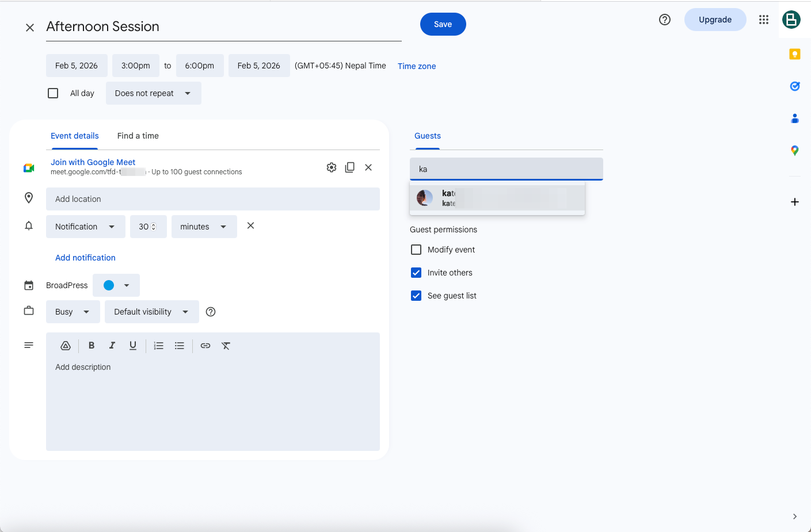The width and height of the screenshot is (811, 532).
Task: Open the Busy availability dropdown
Action: coord(73,312)
